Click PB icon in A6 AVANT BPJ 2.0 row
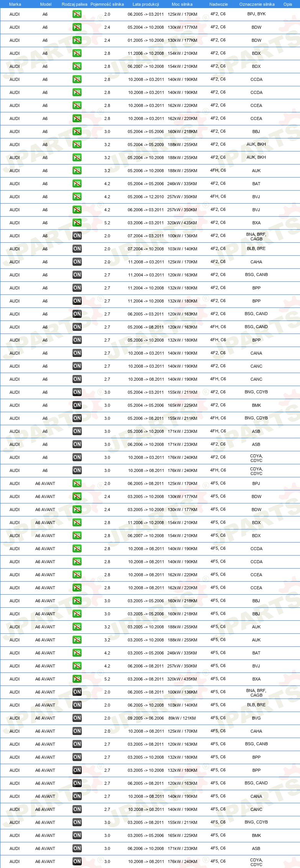 [77, 483]
